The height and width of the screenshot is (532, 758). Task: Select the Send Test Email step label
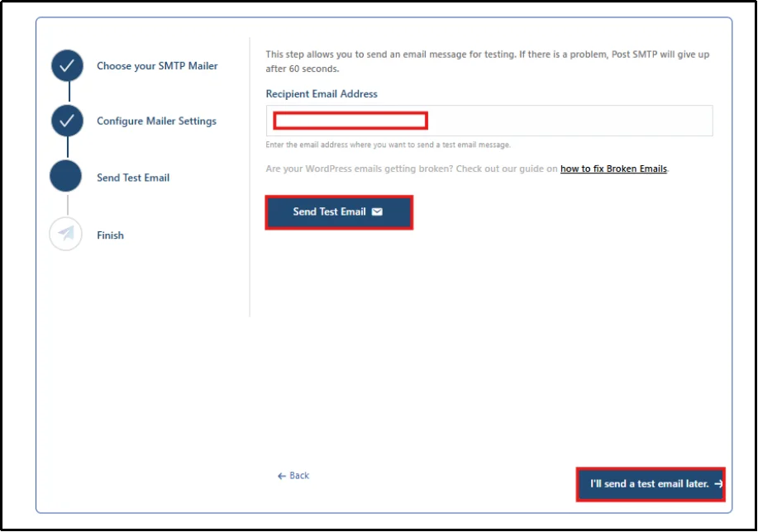pos(133,178)
